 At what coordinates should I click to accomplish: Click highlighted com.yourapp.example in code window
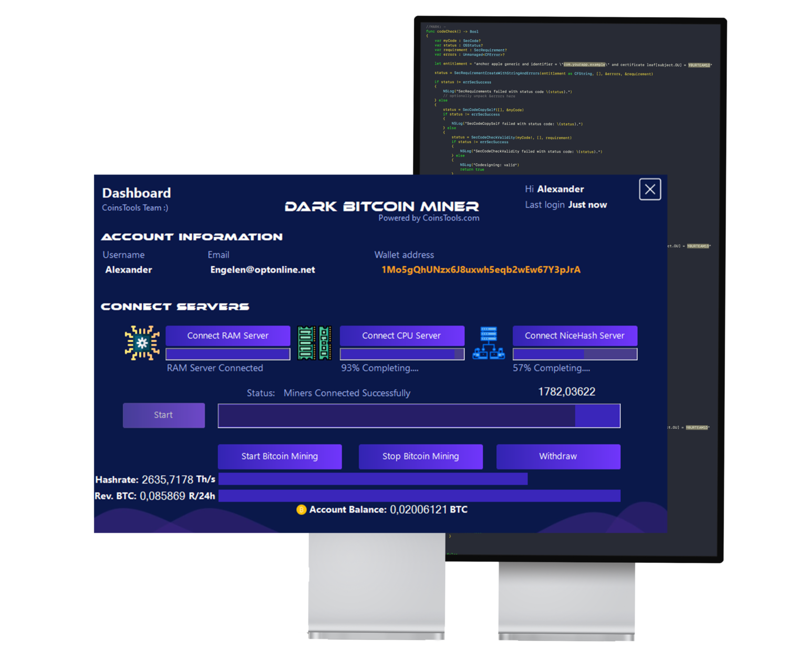click(x=584, y=65)
